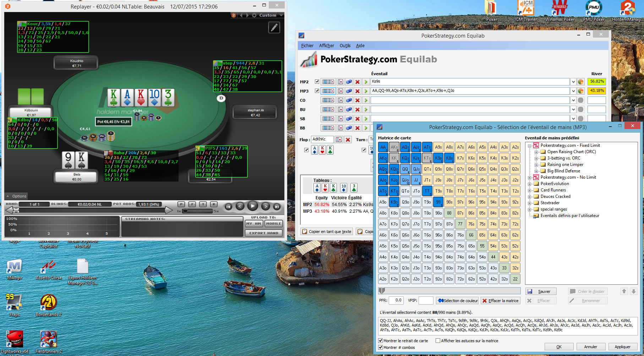
Task: Open the MP2 equity pie chart icon
Action: coord(581,82)
